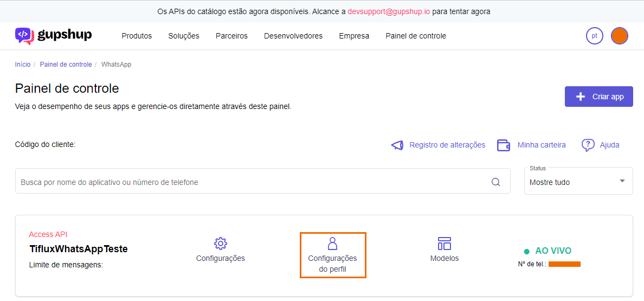Open the Mostre tudo status selector

coord(578,181)
